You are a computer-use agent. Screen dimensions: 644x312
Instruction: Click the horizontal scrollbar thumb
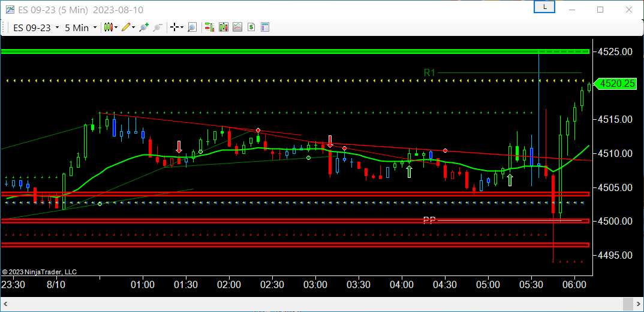click(x=628, y=304)
